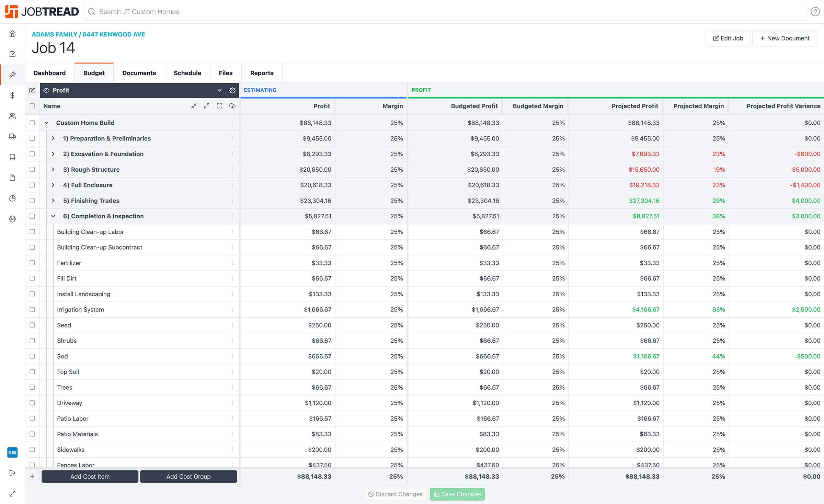The width and height of the screenshot is (824, 504).
Task: Expand the 3) Rough Structure group
Action: pos(53,170)
